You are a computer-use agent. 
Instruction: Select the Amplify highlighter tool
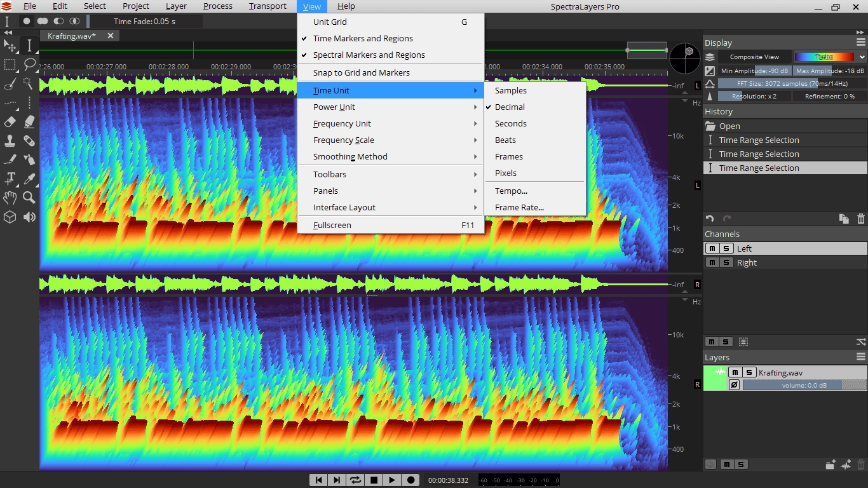click(29, 122)
